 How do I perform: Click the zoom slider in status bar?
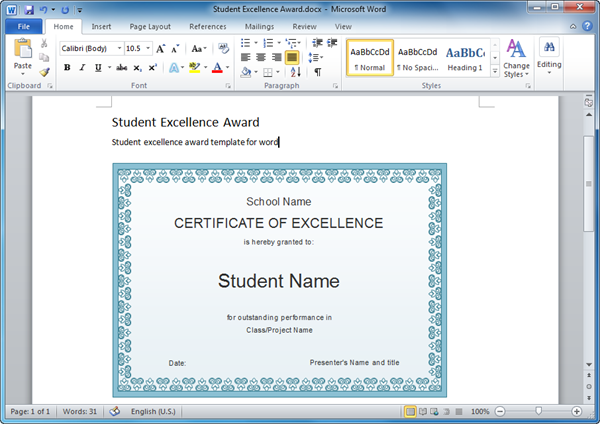pyautogui.click(x=538, y=411)
